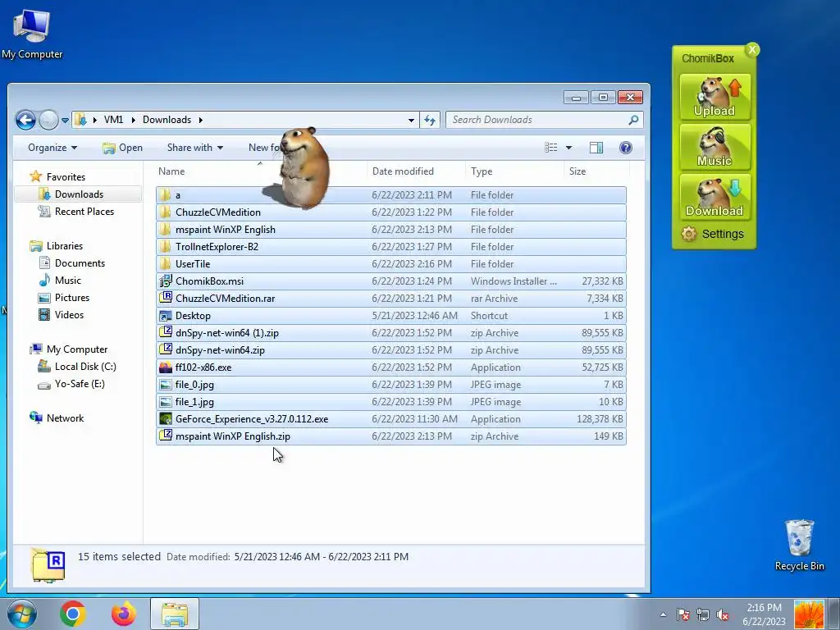The image size is (840, 630).
Task: Select Network in the navigation pane
Action: [x=65, y=418]
